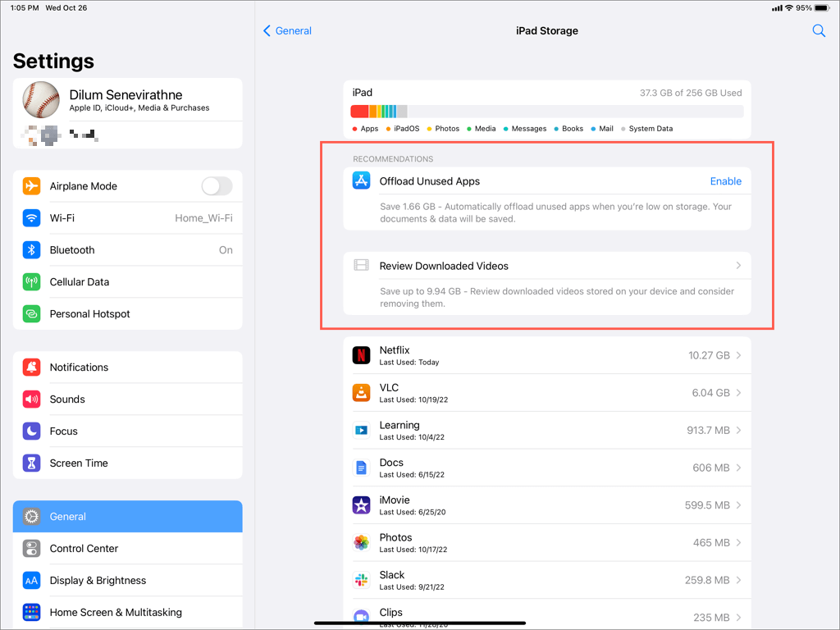Tap the Cellular Data antenna icon
Image resolution: width=840 pixels, height=630 pixels.
(32, 282)
